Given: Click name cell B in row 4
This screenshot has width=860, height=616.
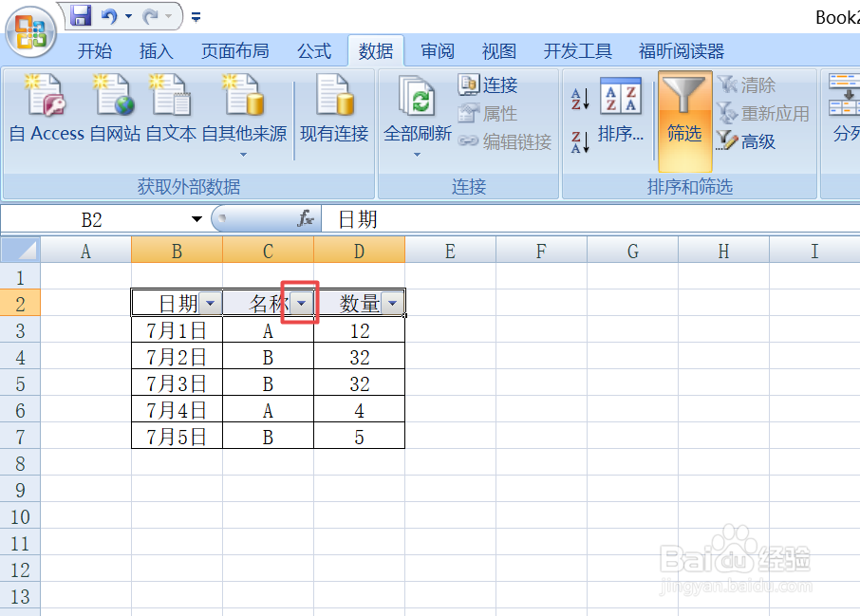Looking at the screenshot, I should pos(268,357).
